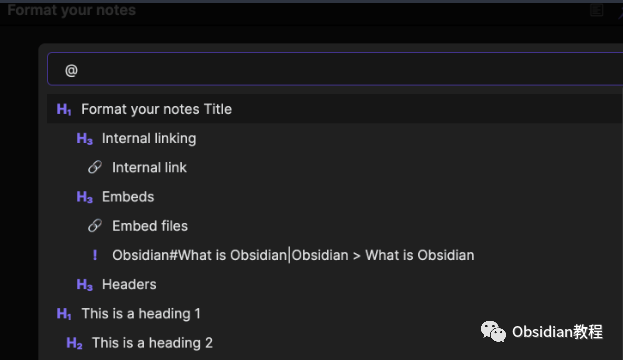Click the WeChat logo icon near Obsidian教程
Image resolution: width=623 pixels, height=360 pixels.
[493, 332]
